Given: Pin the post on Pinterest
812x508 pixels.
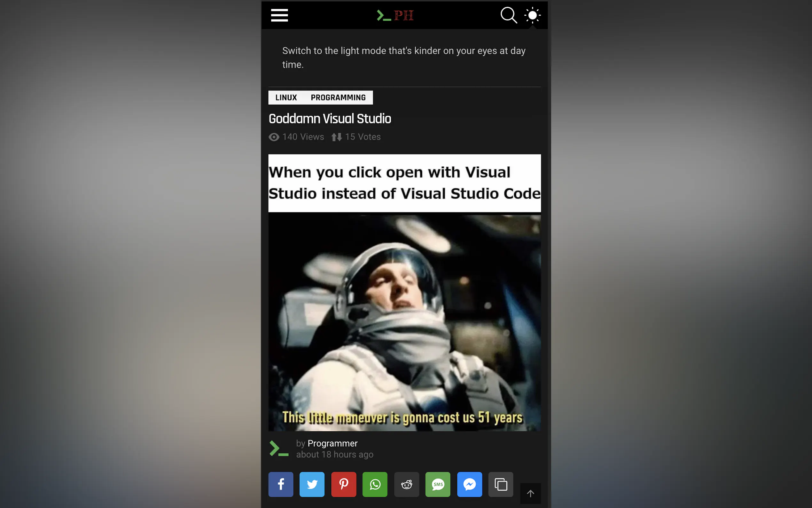Looking at the screenshot, I should 343,484.
